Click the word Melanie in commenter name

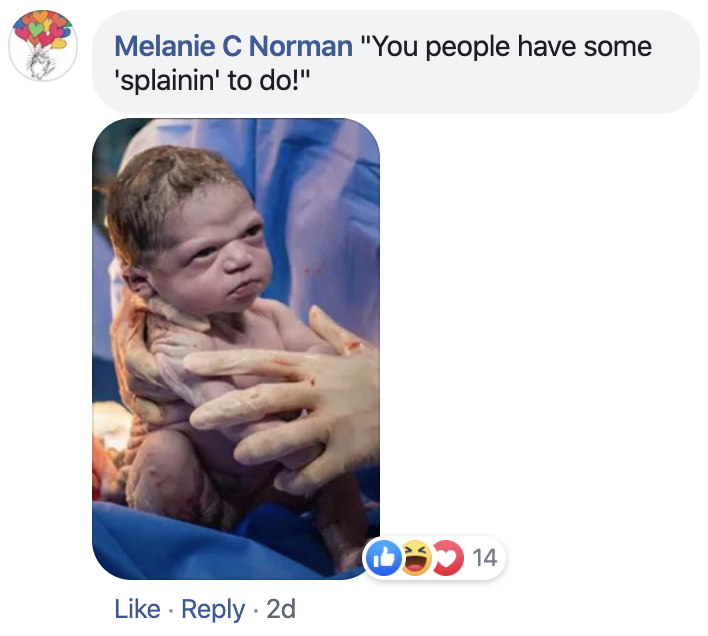165,46
